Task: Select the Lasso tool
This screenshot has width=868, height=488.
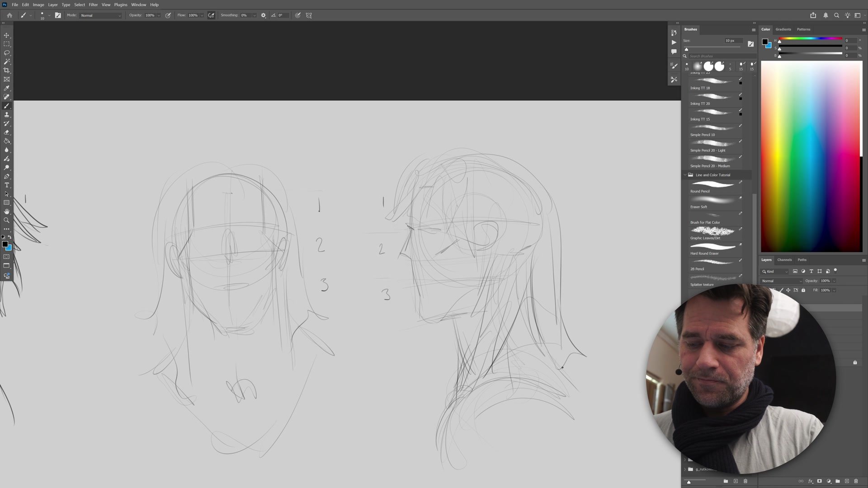Action: point(6,53)
